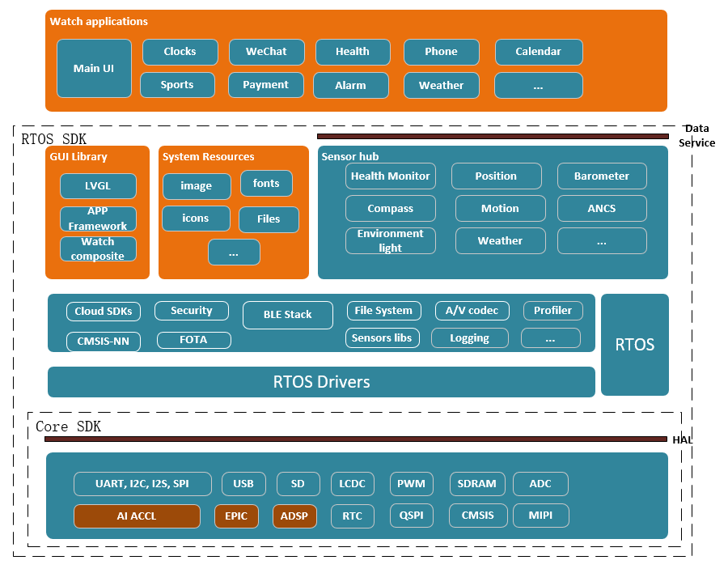The image size is (728, 573).
Task: Select the FOTA box
Action: point(193,340)
